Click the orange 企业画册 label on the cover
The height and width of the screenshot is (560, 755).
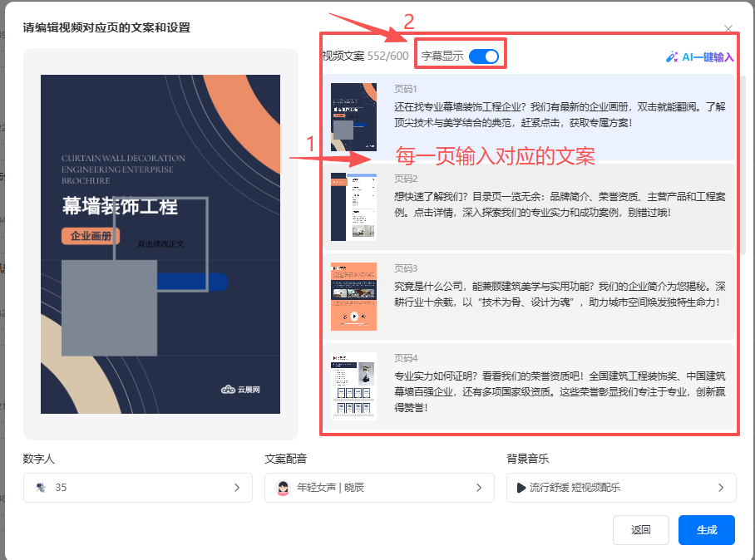pyautogui.click(x=91, y=236)
